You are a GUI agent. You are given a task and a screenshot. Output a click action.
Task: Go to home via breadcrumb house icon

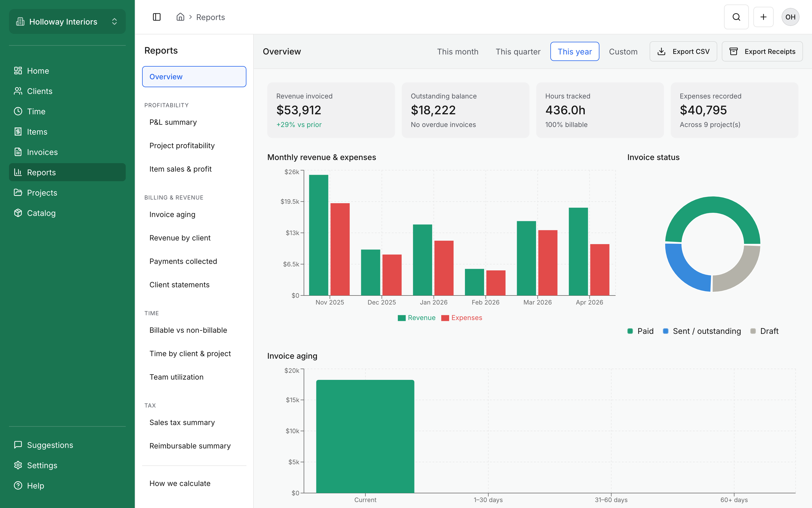point(180,17)
